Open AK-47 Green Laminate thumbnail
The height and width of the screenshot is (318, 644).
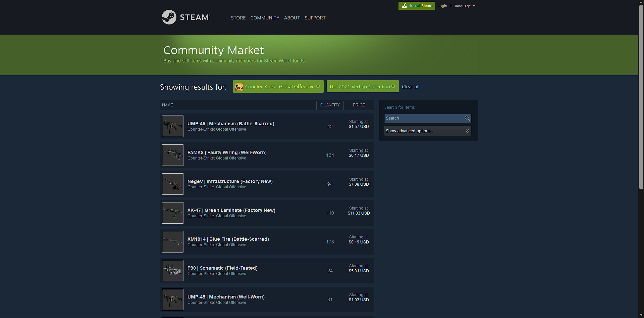[x=173, y=213]
